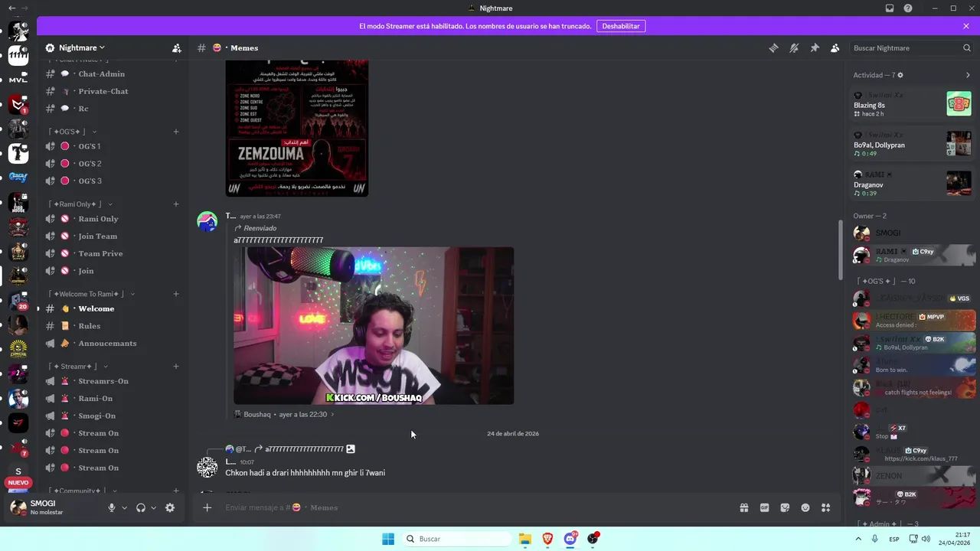Open the help icon in title bar
Viewport: 980px width, 551px height.
908,8
